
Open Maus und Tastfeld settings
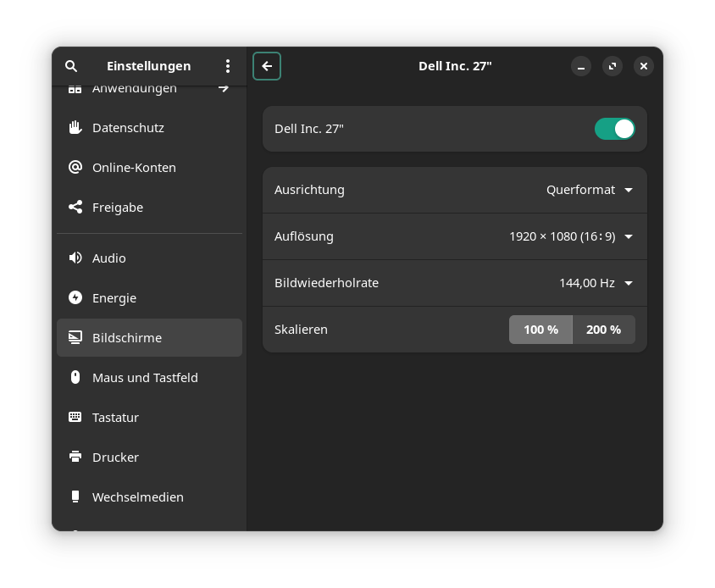click(145, 378)
